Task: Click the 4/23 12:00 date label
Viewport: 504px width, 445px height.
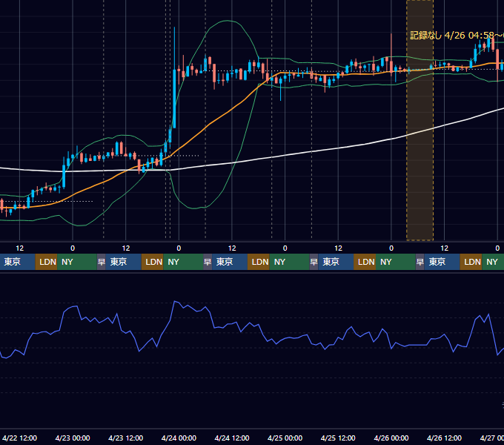Action: coord(126,438)
